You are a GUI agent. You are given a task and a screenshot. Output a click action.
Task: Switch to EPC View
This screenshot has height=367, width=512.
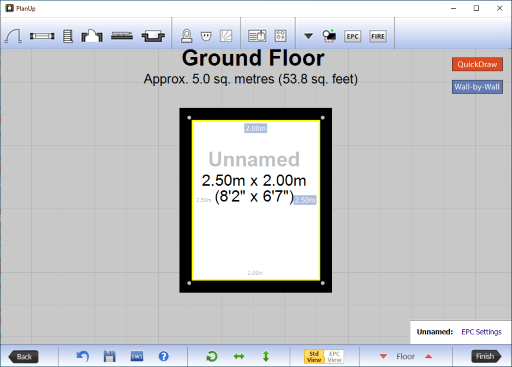pyautogui.click(x=334, y=357)
